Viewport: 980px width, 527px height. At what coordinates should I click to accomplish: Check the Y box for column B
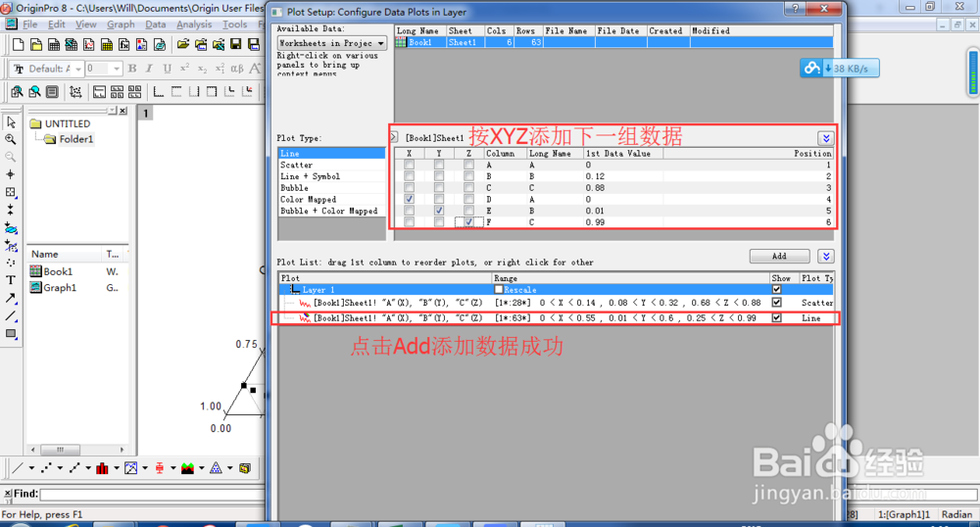(x=439, y=176)
